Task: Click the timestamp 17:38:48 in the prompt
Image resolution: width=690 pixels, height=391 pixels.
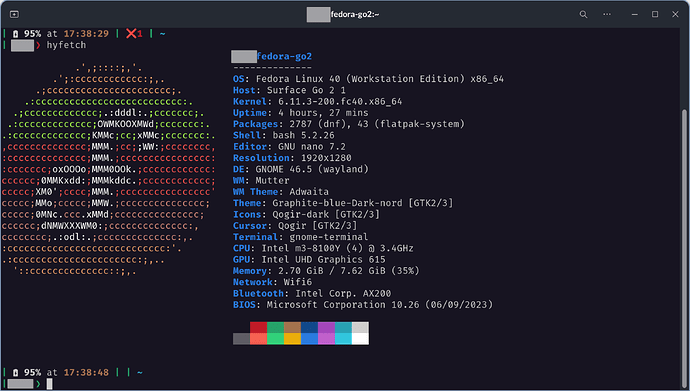Action: click(x=86, y=373)
